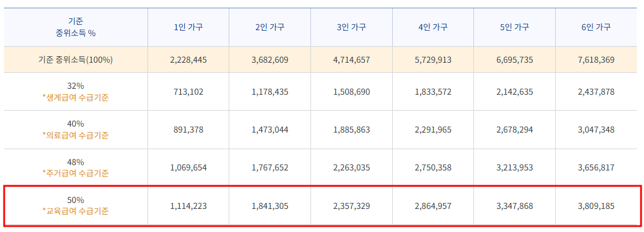Click the value 1,833,572
Viewport: 644px width, 232px height.
pyautogui.click(x=433, y=92)
